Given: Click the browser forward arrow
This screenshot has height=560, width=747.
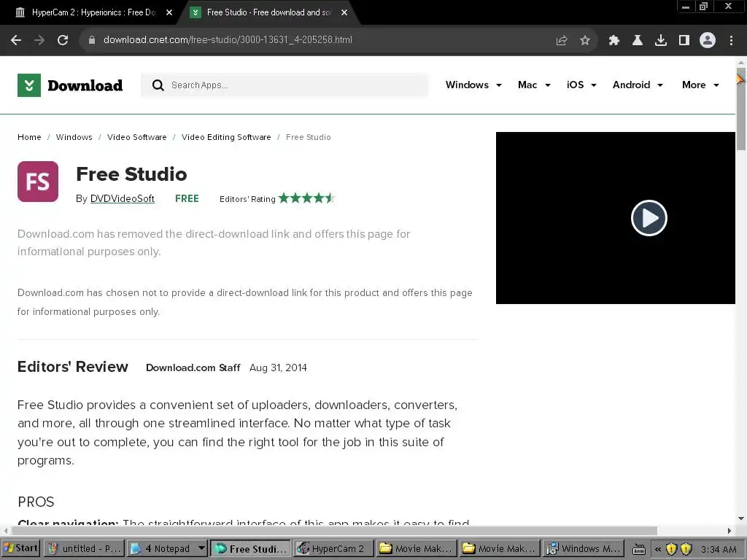Looking at the screenshot, I should click(39, 40).
